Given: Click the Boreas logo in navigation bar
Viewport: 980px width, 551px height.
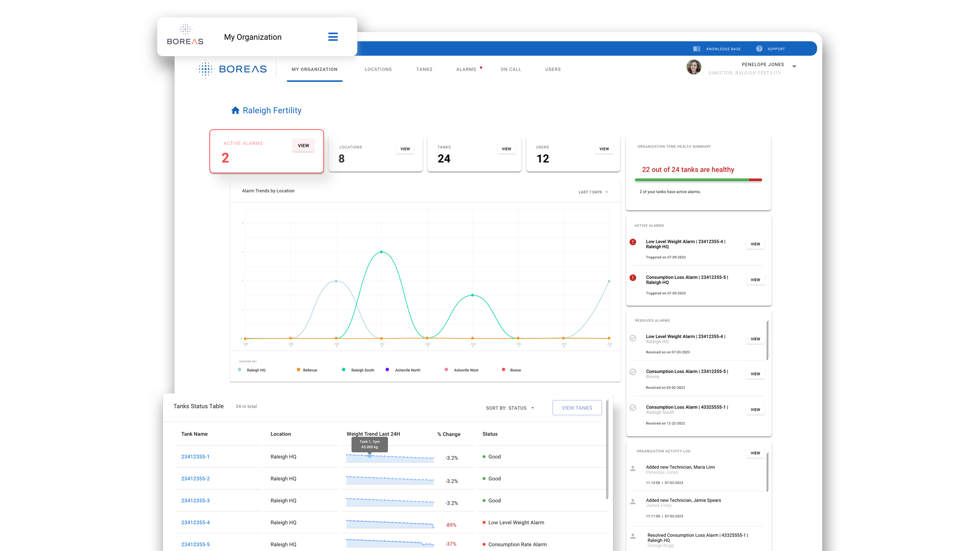Looking at the screenshot, I should (x=232, y=69).
